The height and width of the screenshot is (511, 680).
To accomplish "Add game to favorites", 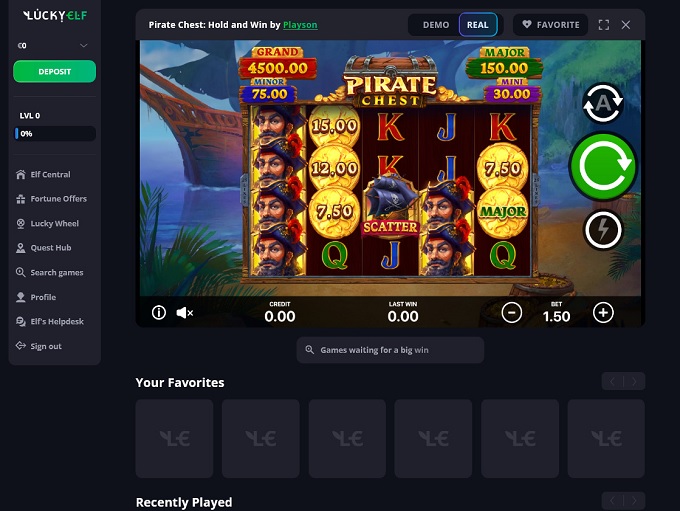I will click(x=550, y=25).
